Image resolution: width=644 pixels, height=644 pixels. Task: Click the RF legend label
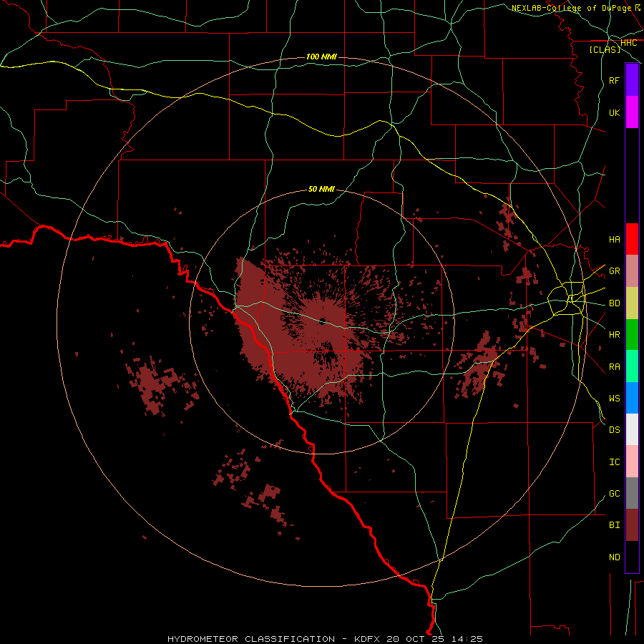coord(614,80)
